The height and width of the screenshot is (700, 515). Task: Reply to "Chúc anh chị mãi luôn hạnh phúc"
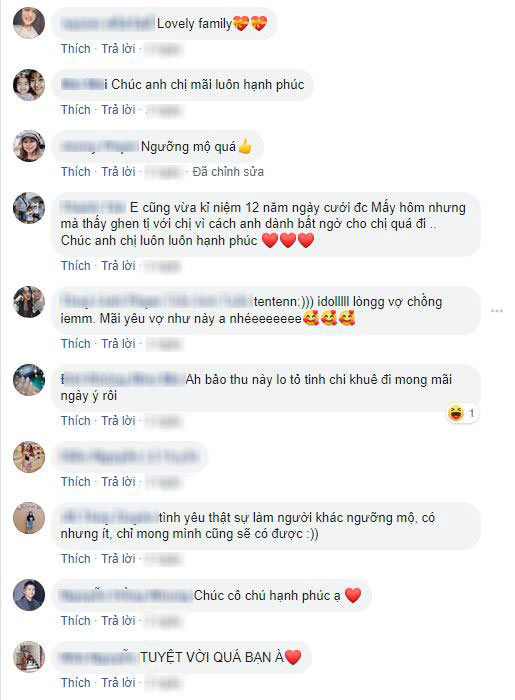[x=118, y=110]
